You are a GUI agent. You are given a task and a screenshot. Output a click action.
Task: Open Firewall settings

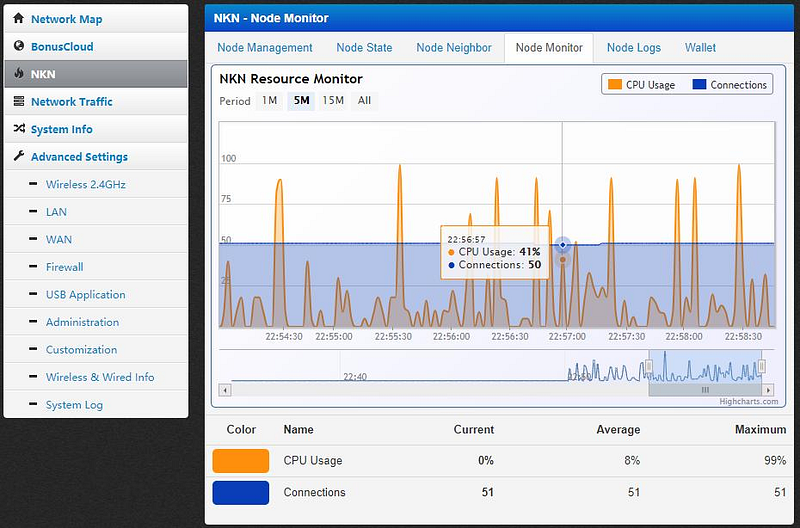pos(64,267)
